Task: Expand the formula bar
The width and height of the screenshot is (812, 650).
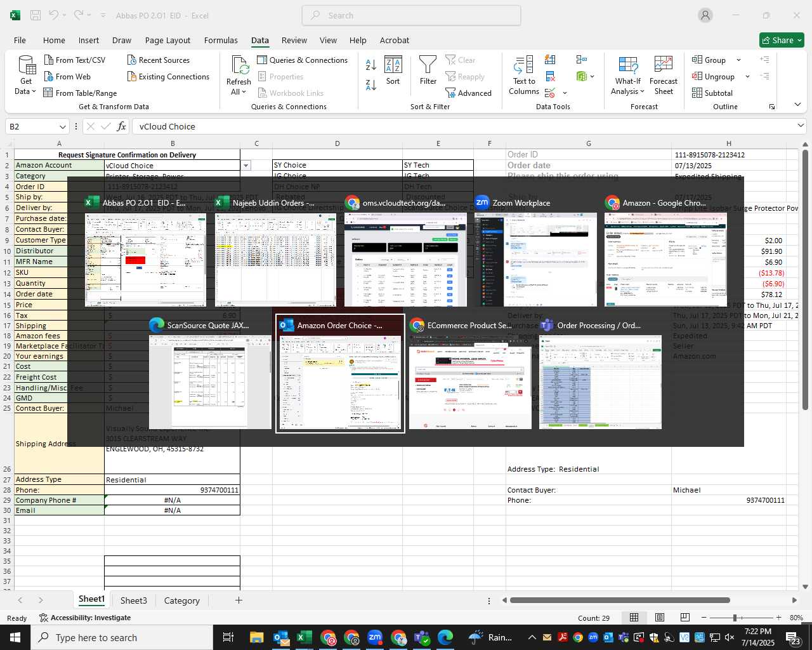Action: point(801,126)
